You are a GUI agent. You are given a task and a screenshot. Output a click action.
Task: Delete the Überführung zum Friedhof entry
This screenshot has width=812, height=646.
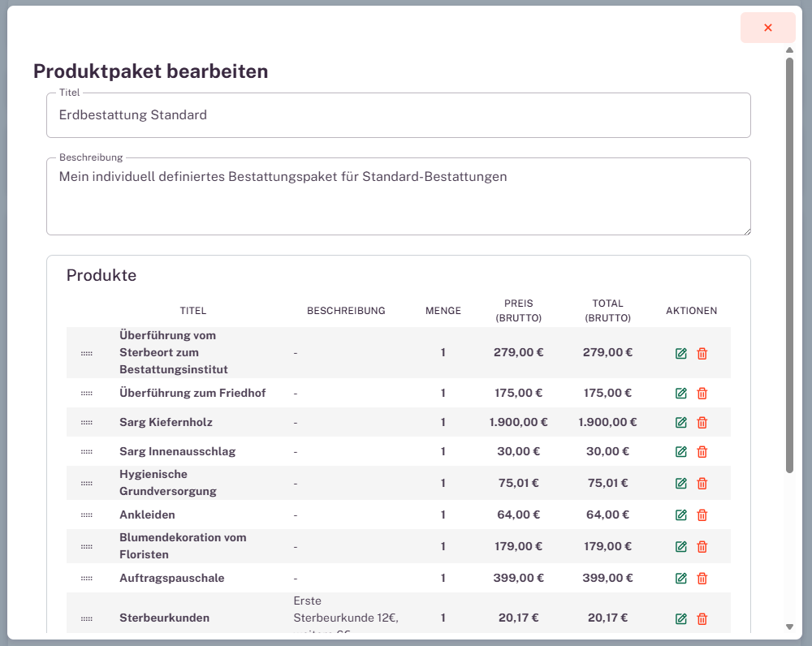pos(702,392)
